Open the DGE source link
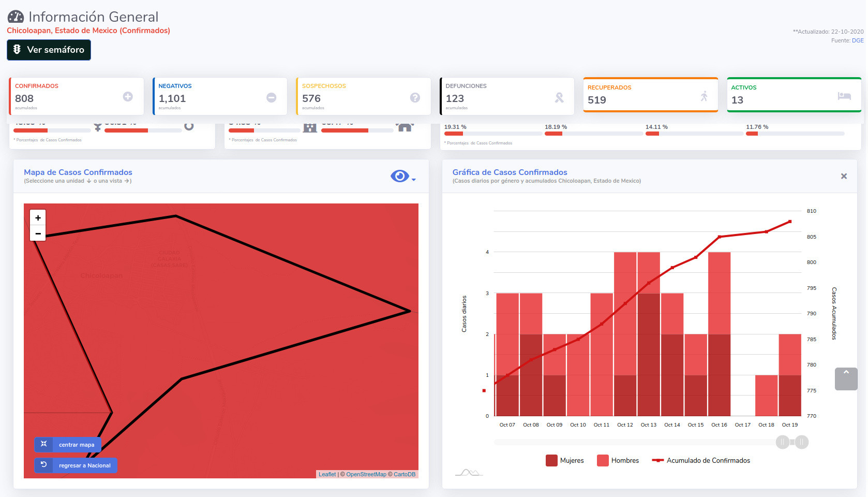 pos(858,40)
